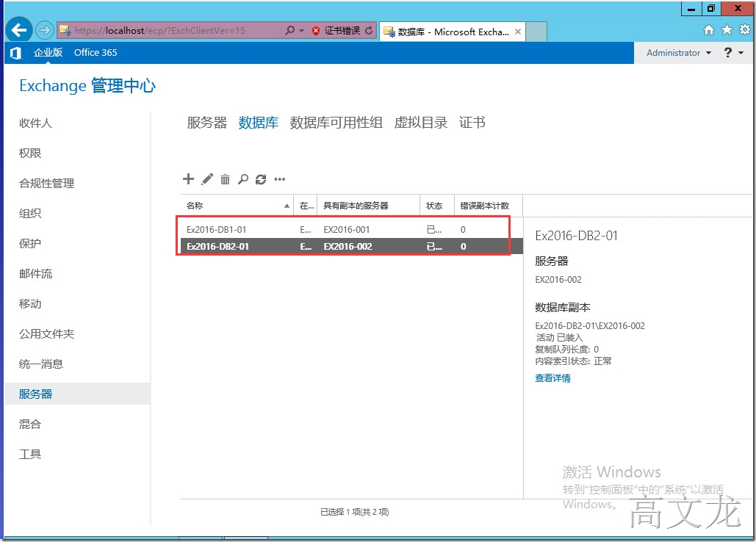
Task: Open 保护 in left sidebar
Action: click(x=30, y=243)
